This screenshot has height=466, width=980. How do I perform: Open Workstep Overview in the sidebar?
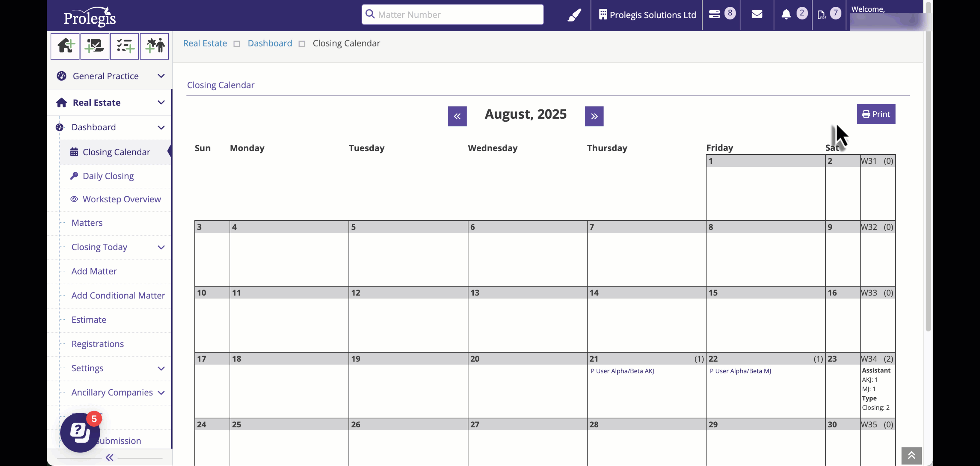click(122, 199)
